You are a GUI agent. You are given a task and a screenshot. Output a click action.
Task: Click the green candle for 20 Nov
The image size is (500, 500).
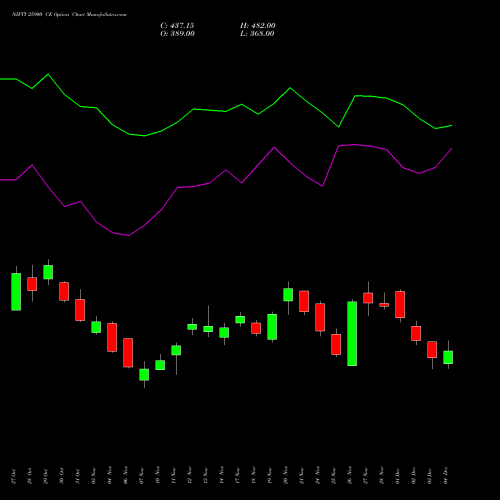[x=288, y=295]
